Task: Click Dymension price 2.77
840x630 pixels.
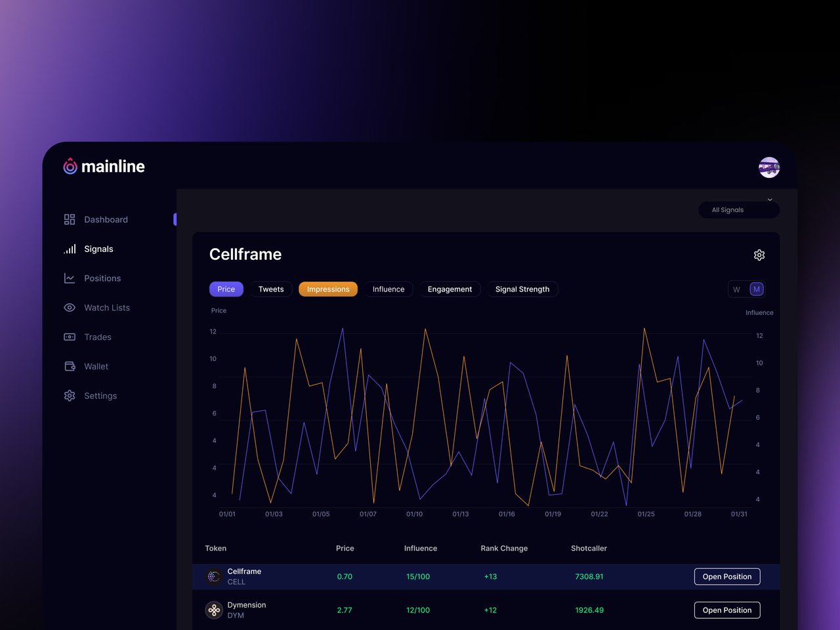Action: [x=345, y=610]
